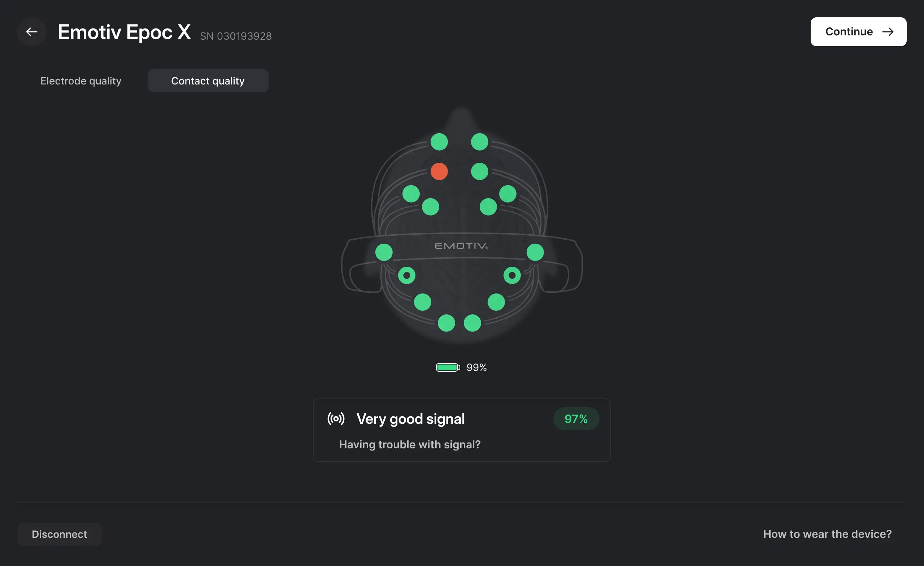This screenshot has width=924, height=566.
Task: Select the top-right frontal electrode dot
Action: [x=479, y=142]
